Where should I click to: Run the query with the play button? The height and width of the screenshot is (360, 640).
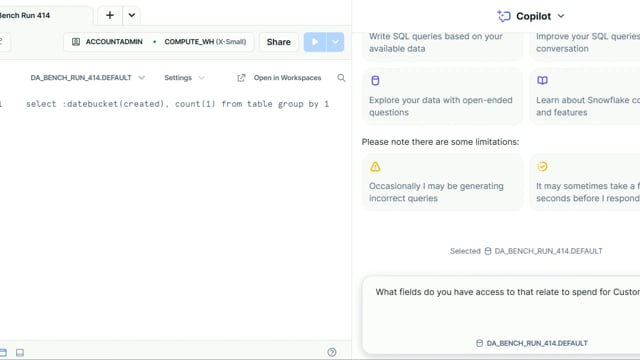click(315, 42)
